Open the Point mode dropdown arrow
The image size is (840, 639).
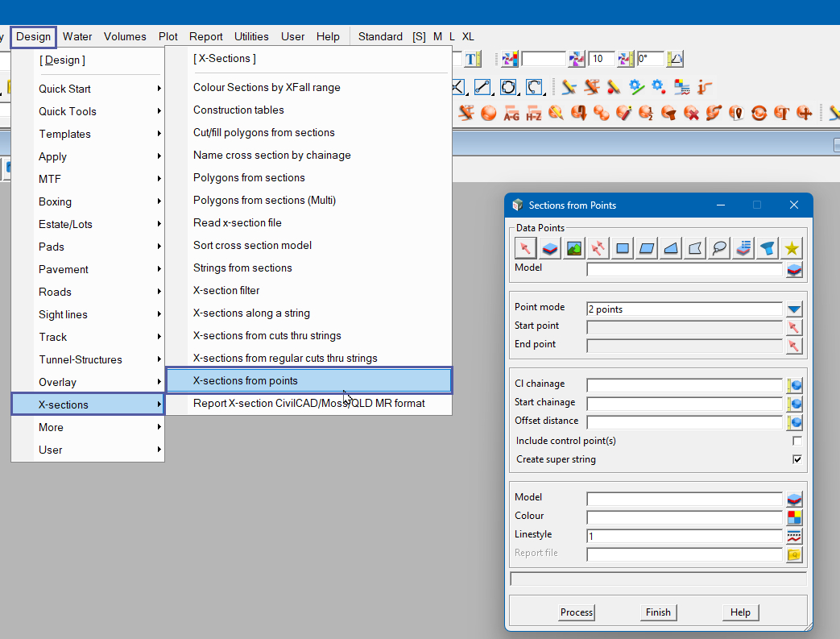tap(794, 309)
